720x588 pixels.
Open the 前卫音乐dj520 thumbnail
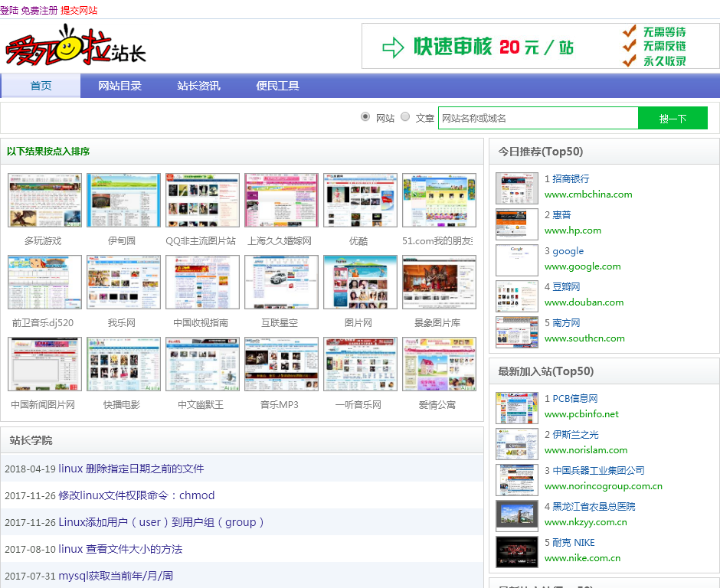point(44,282)
